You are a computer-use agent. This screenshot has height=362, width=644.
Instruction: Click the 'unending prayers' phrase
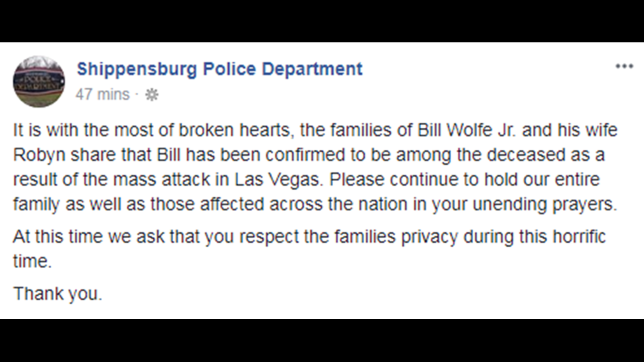pos(545,204)
